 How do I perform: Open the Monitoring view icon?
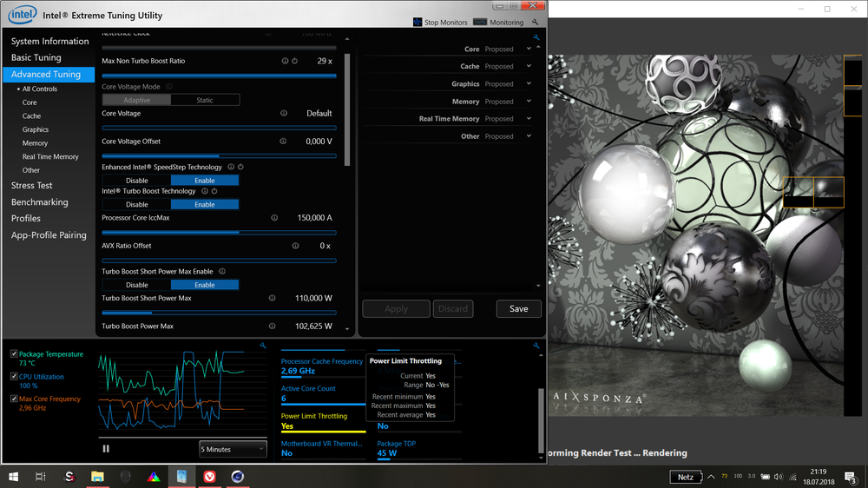click(x=480, y=23)
